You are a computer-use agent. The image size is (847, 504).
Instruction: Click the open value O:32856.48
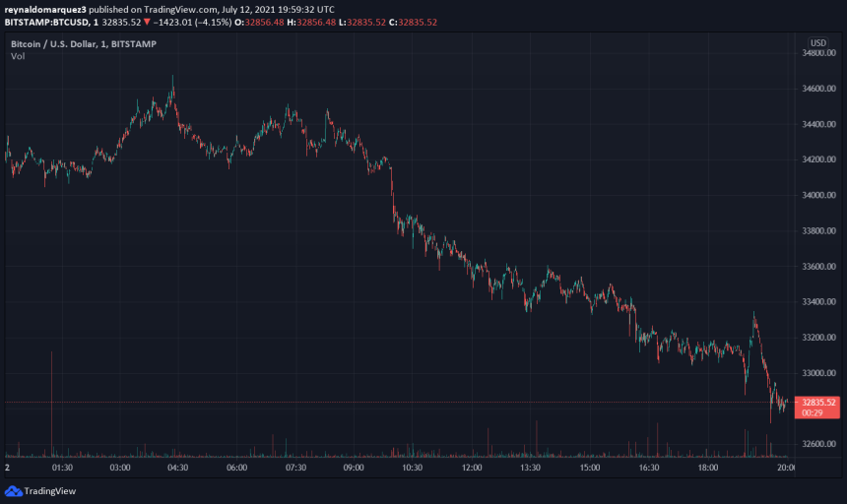click(x=259, y=22)
